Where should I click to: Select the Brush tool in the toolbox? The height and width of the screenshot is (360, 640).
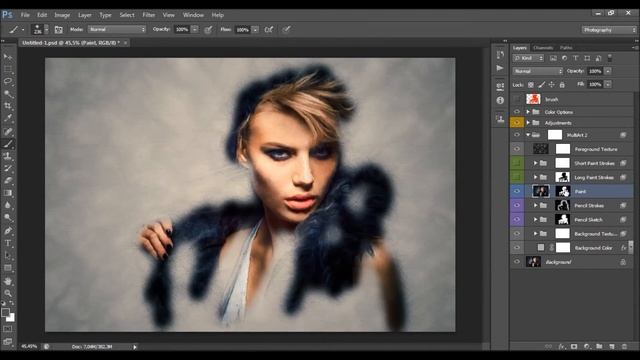(8, 144)
